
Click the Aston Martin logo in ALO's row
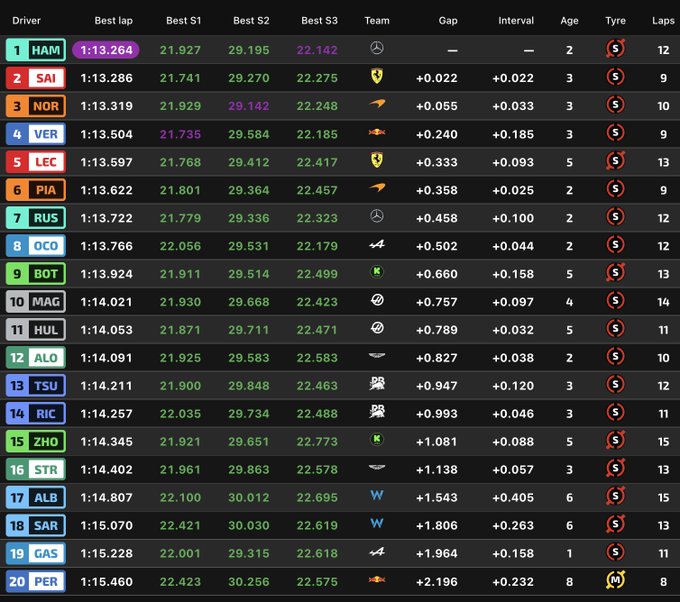(x=377, y=356)
